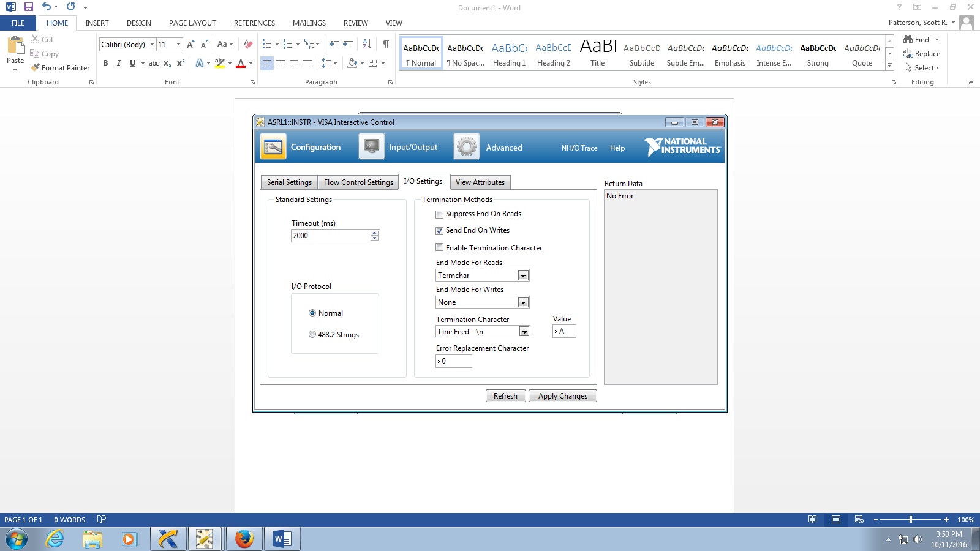Viewport: 980px width, 551px height.
Task: Switch to Web Layout view
Action: tap(859, 520)
